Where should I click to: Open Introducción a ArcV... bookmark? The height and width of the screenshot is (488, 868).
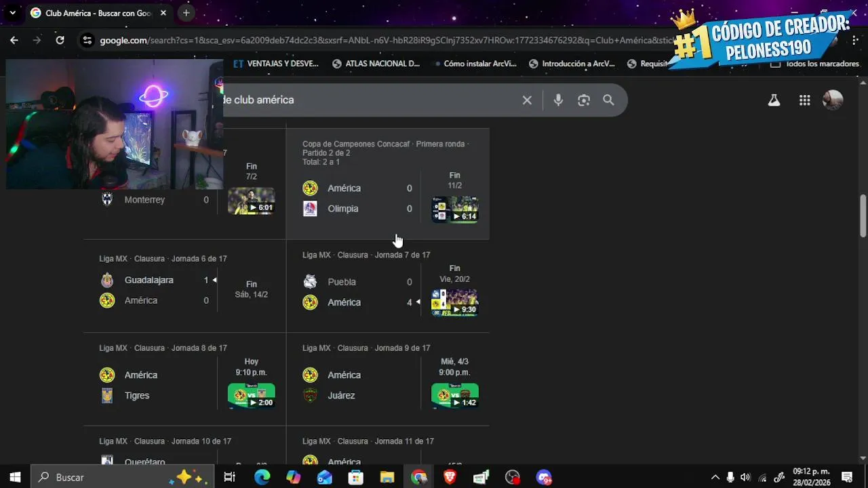(x=572, y=64)
